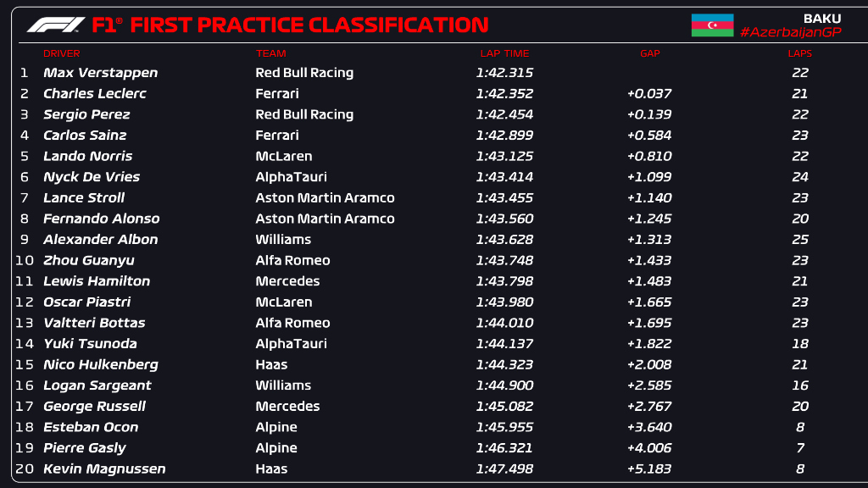Select driver Charles Leclerc
The width and height of the screenshot is (868, 488).
(x=94, y=94)
